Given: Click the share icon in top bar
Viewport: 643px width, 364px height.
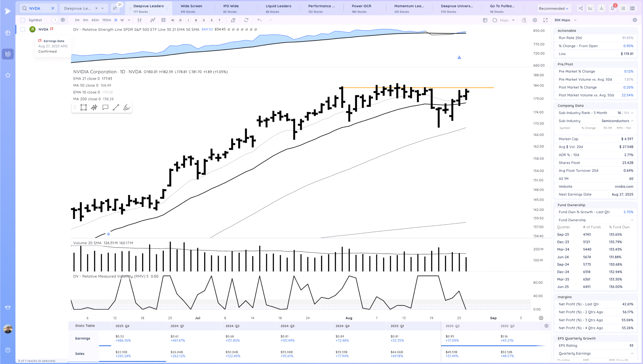Looking at the screenshot, I should pyautogui.click(x=581, y=8).
